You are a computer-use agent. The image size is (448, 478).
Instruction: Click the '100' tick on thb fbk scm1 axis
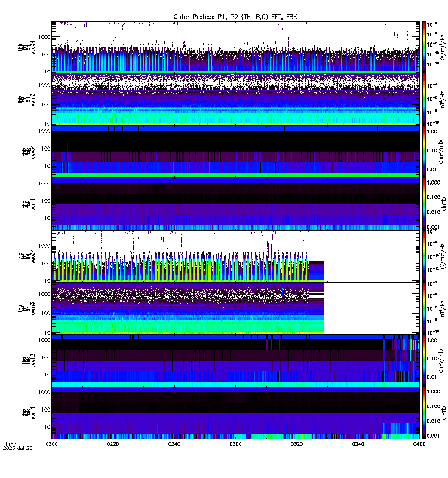tap(46, 201)
